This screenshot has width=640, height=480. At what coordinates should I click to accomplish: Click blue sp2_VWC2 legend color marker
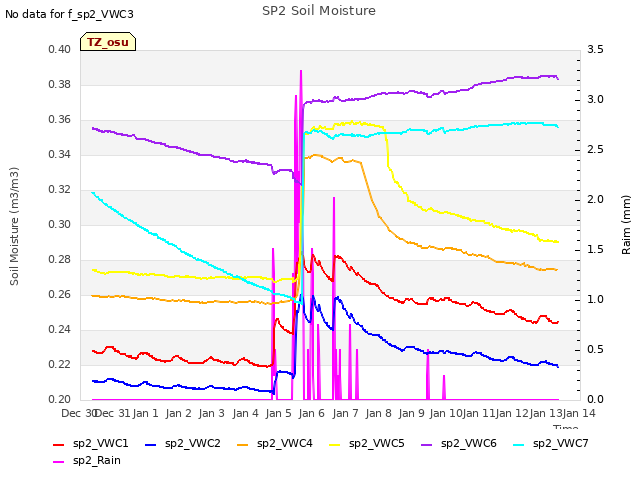(x=151, y=444)
